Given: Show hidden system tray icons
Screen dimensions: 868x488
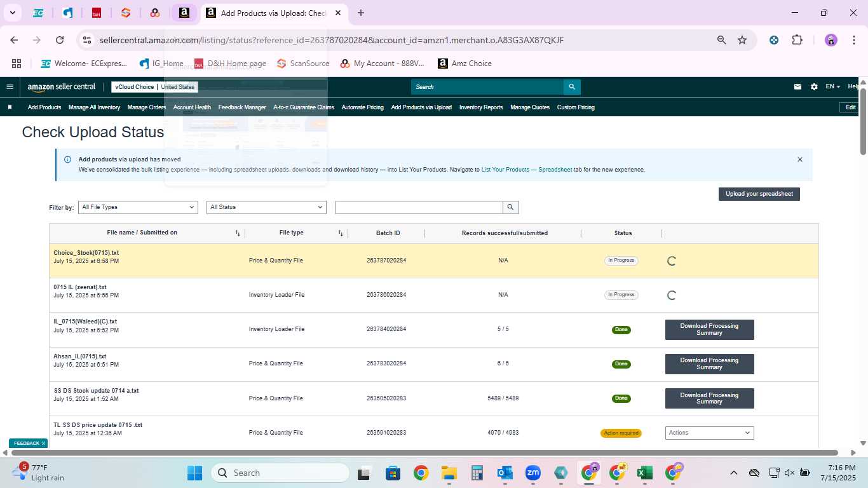Looking at the screenshot, I should [x=733, y=473].
